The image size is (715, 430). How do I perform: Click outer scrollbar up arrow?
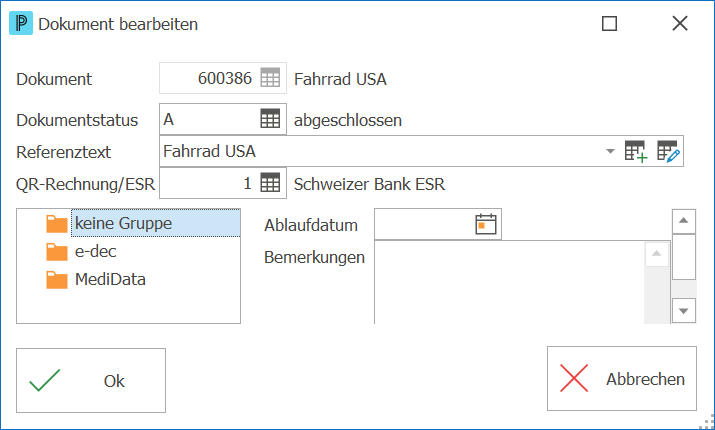[x=684, y=221]
